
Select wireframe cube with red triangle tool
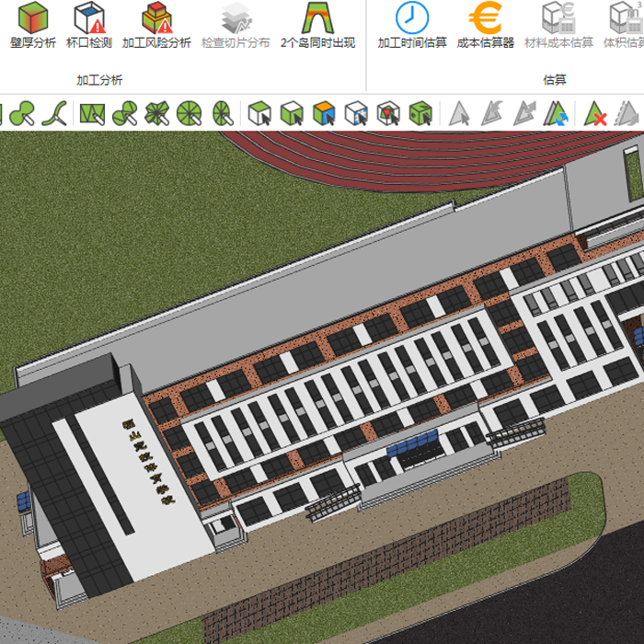(388, 113)
